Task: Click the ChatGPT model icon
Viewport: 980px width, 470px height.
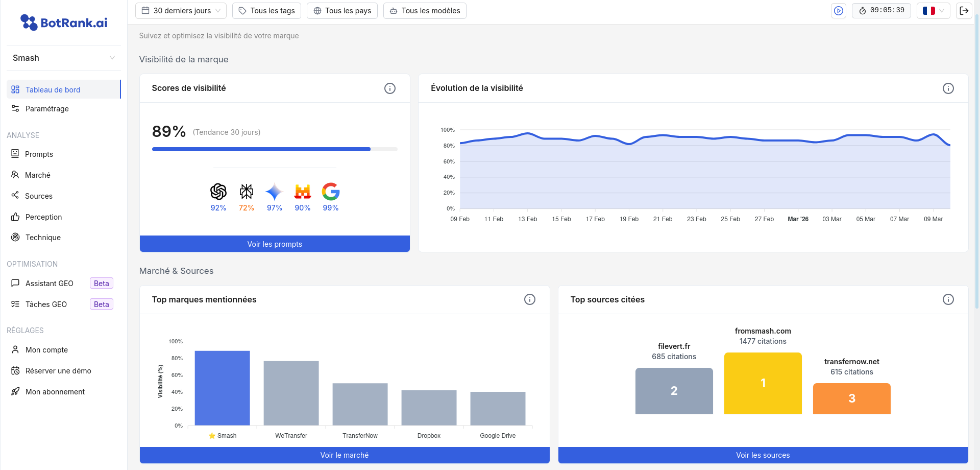Action: (x=218, y=192)
